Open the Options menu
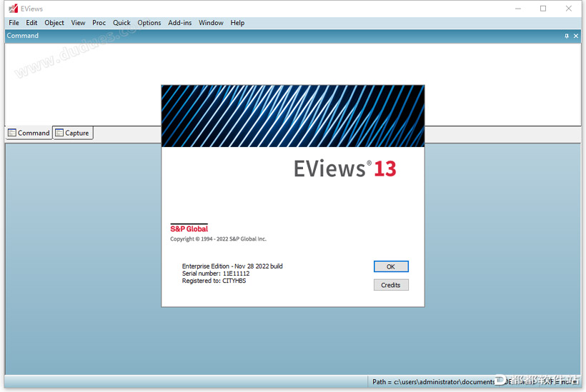The height and width of the screenshot is (392, 586). [149, 23]
